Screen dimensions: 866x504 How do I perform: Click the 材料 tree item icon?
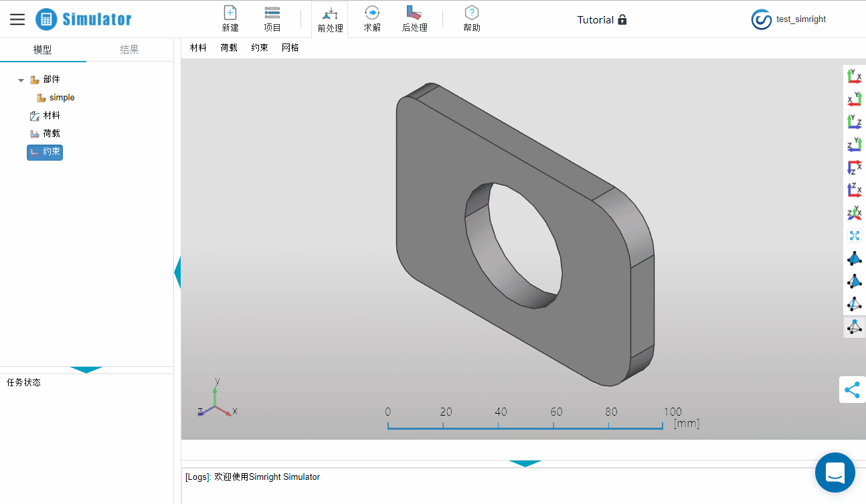click(x=35, y=116)
